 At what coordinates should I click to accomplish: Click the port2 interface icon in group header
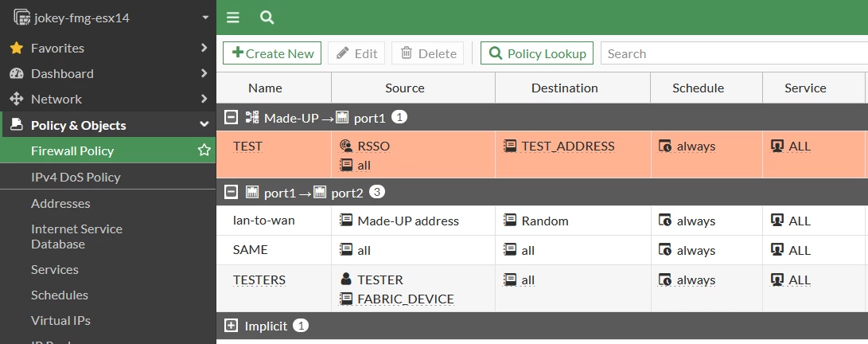pyautogui.click(x=319, y=192)
